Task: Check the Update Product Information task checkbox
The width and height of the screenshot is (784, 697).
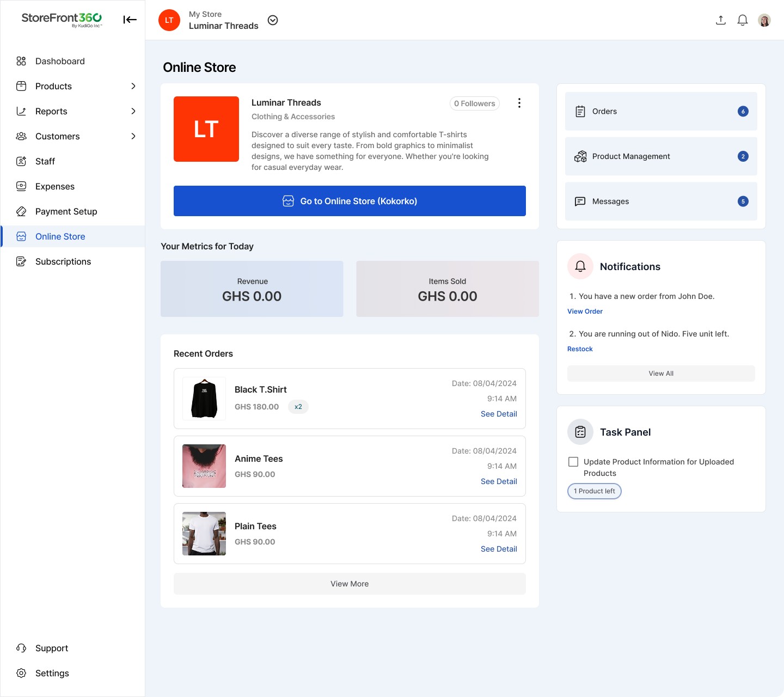Action: pyautogui.click(x=573, y=462)
